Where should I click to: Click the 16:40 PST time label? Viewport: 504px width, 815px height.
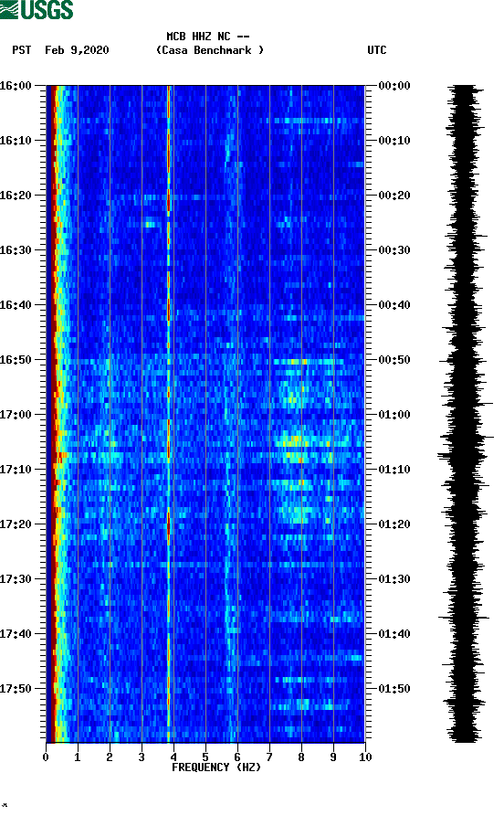tap(16, 304)
